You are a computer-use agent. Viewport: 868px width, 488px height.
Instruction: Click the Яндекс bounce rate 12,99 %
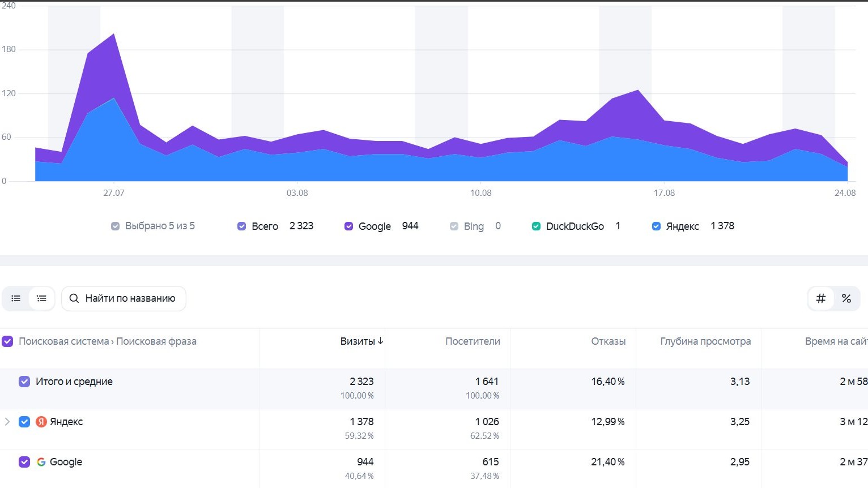(x=608, y=422)
